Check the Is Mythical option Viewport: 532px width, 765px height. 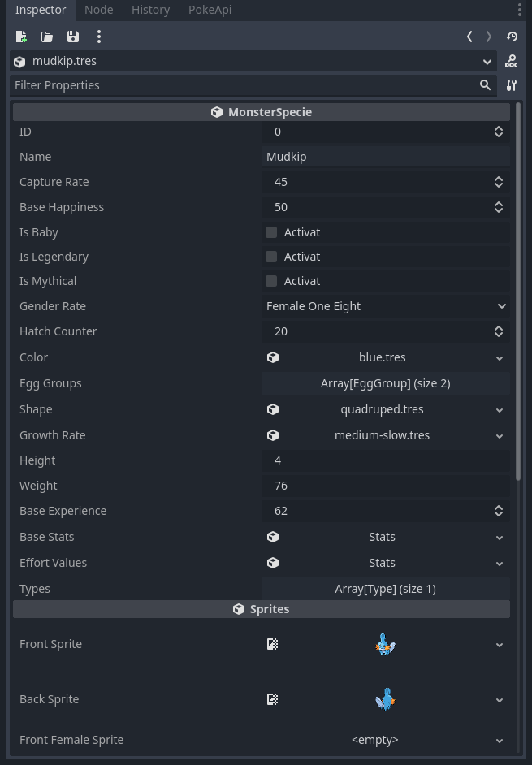pyautogui.click(x=271, y=281)
